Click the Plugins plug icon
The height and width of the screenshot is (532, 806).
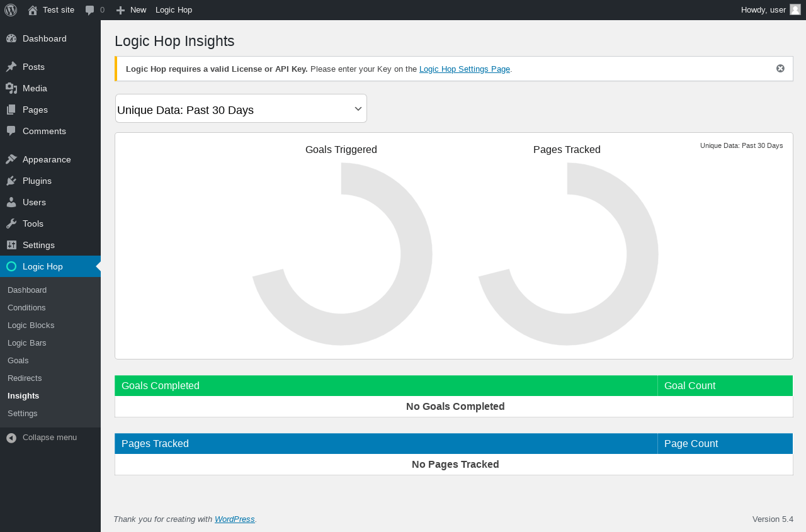point(11,181)
